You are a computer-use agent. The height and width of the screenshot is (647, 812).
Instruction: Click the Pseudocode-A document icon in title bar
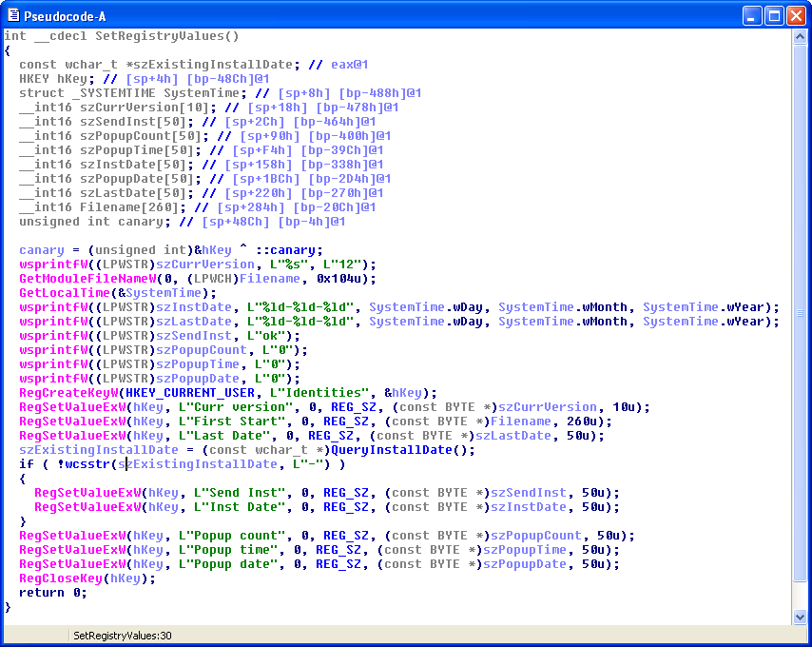tap(14, 15)
